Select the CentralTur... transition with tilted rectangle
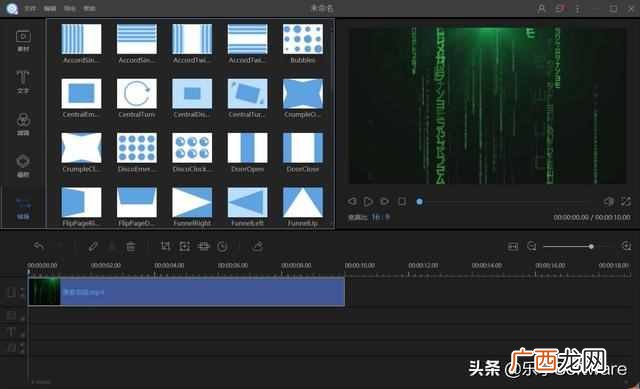Screen dimensions: 640x389 coord(247,93)
